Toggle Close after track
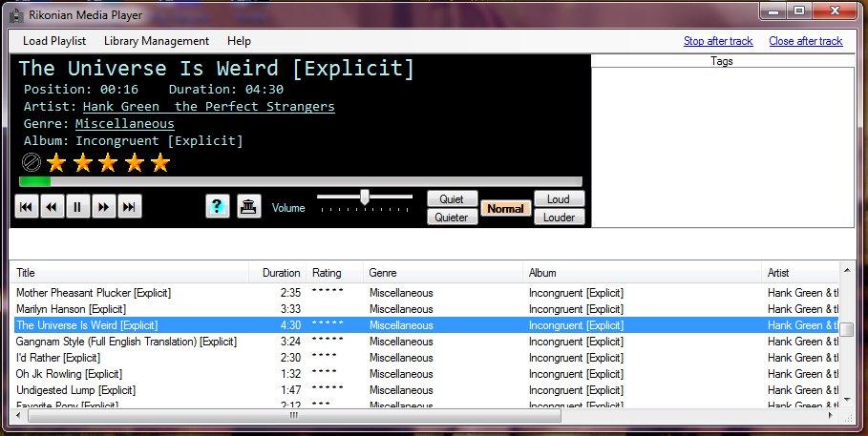The image size is (868, 436). point(805,41)
